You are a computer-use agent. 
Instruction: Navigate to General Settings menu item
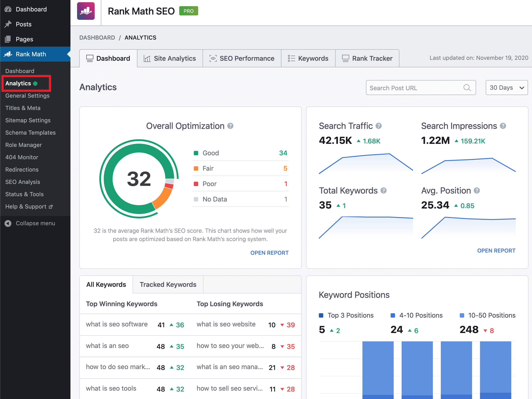point(27,95)
